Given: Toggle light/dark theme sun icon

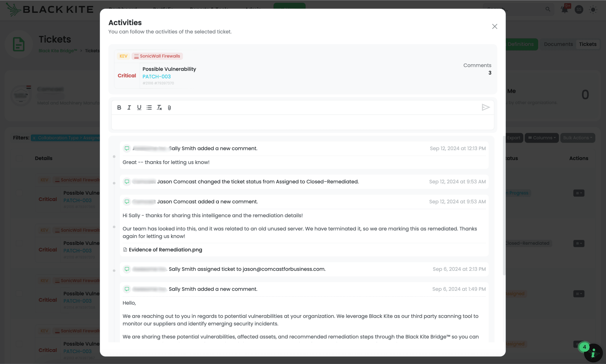Looking at the screenshot, I should 593,9.
